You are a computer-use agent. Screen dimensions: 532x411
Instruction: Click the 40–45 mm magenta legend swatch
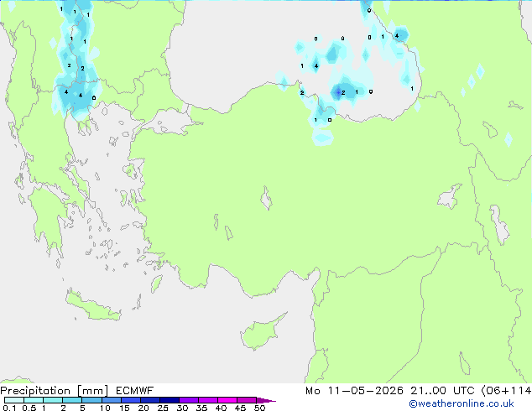(227, 400)
